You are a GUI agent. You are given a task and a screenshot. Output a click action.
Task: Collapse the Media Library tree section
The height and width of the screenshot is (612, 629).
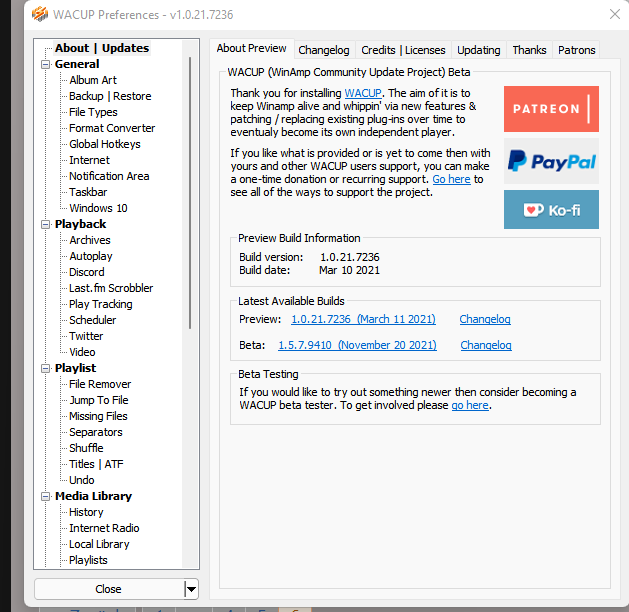coord(46,496)
